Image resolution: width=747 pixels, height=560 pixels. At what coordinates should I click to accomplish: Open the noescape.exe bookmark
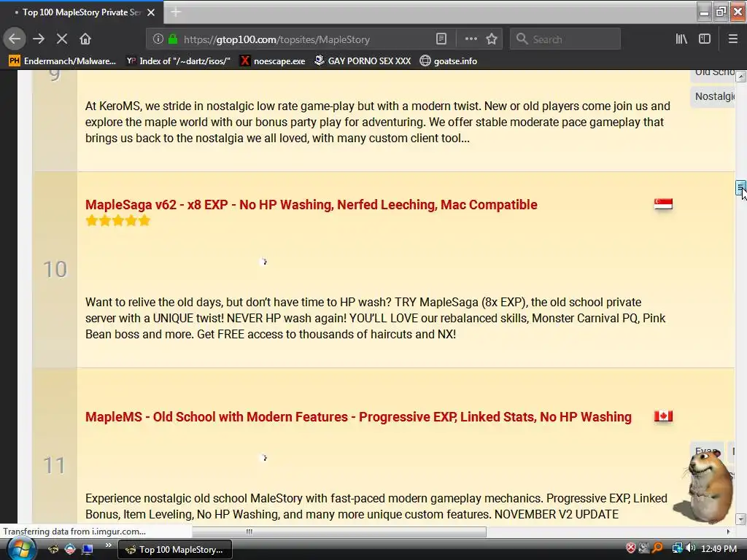tap(273, 61)
